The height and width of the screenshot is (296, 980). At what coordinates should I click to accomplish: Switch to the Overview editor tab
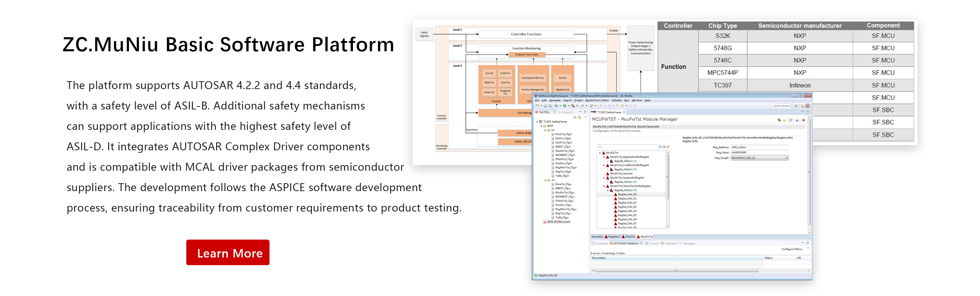click(x=597, y=237)
